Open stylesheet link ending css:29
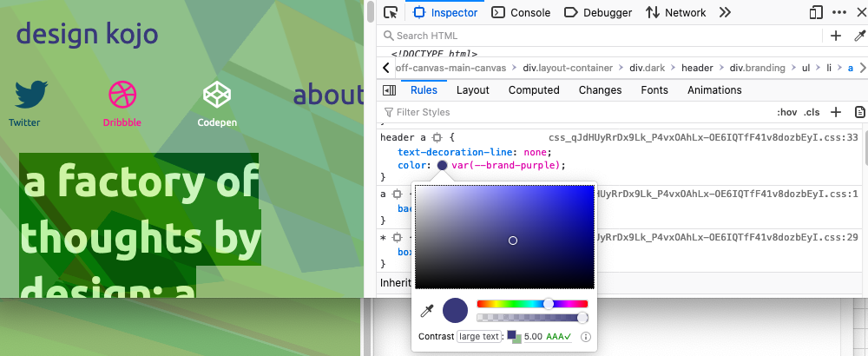 pyautogui.click(x=727, y=238)
